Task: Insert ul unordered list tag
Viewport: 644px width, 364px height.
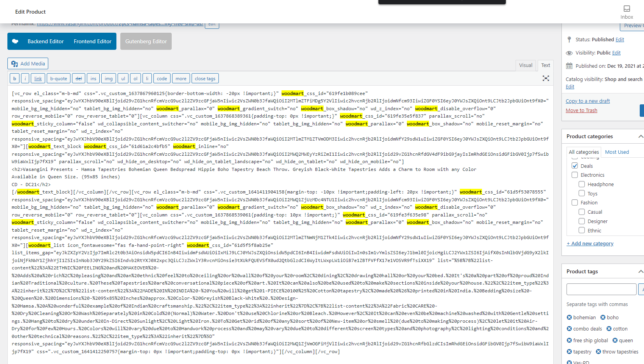Action: (123, 78)
